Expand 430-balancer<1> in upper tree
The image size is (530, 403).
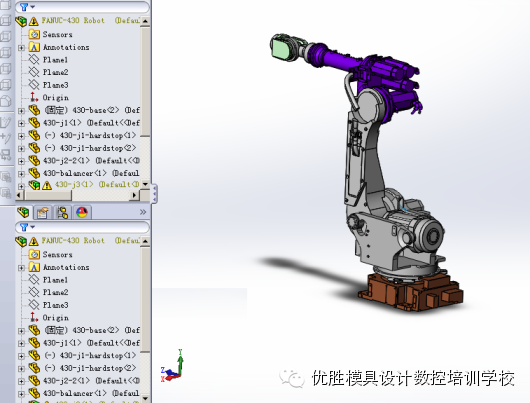point(21,174)
